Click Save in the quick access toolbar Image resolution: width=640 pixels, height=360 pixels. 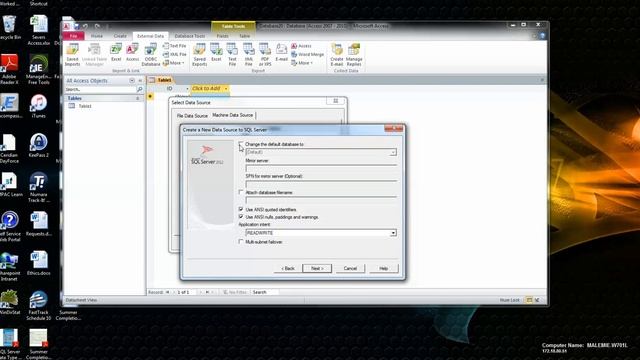[x=76, y=26]
